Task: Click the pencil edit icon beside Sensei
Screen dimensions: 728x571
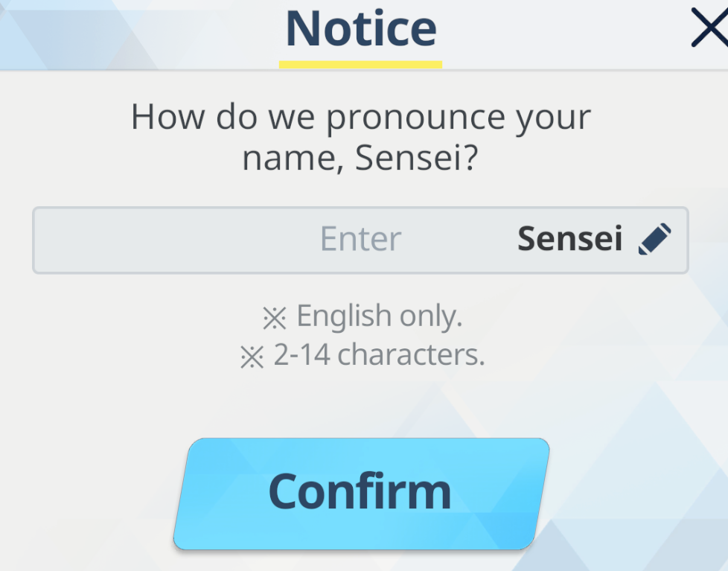Action: click(x=654, y=239)
